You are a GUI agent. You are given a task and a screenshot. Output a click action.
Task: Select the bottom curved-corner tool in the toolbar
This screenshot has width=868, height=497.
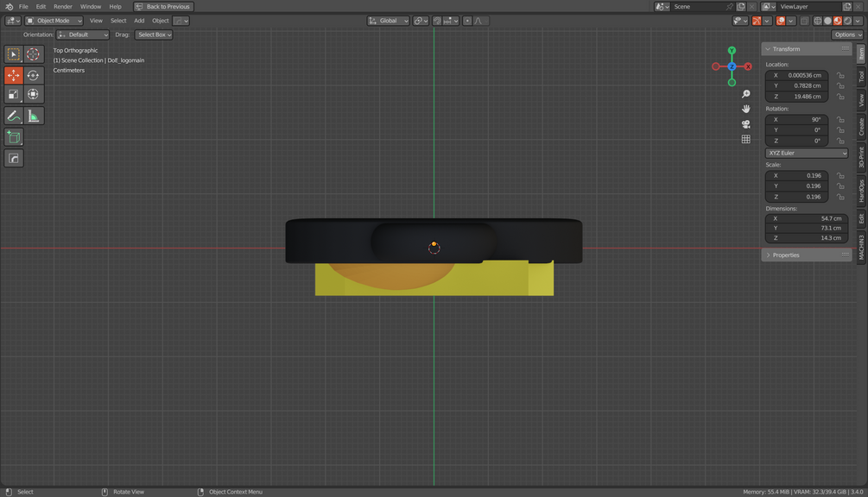(x=13, y=158)
